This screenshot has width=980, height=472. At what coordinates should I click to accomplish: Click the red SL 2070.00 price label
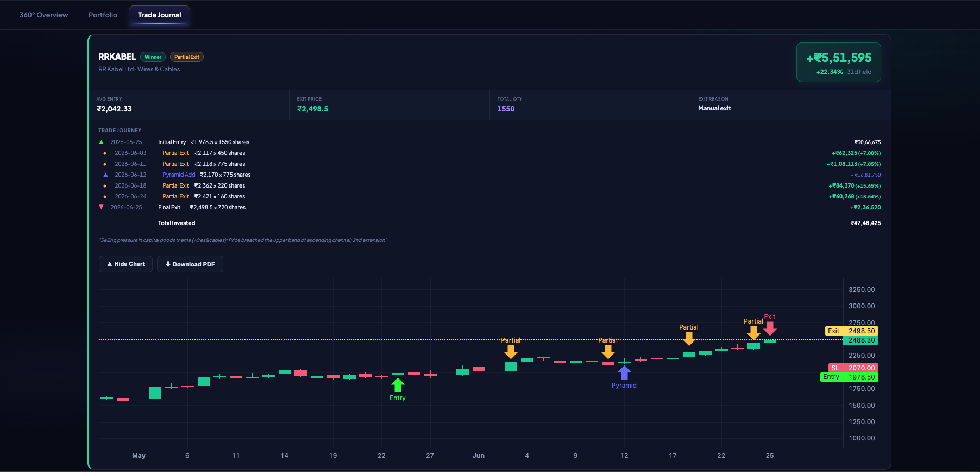point(853,368)
